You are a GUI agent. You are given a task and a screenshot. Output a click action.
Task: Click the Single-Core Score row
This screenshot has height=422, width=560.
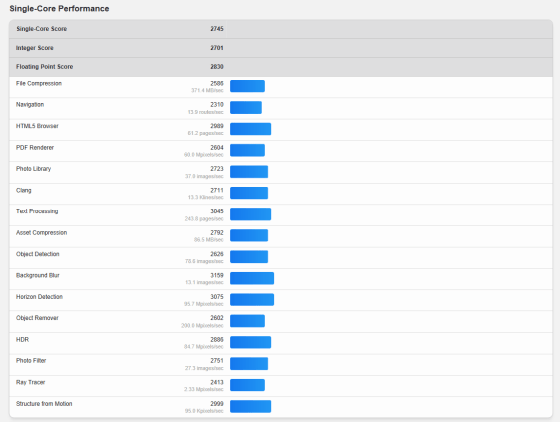point(281,29)
